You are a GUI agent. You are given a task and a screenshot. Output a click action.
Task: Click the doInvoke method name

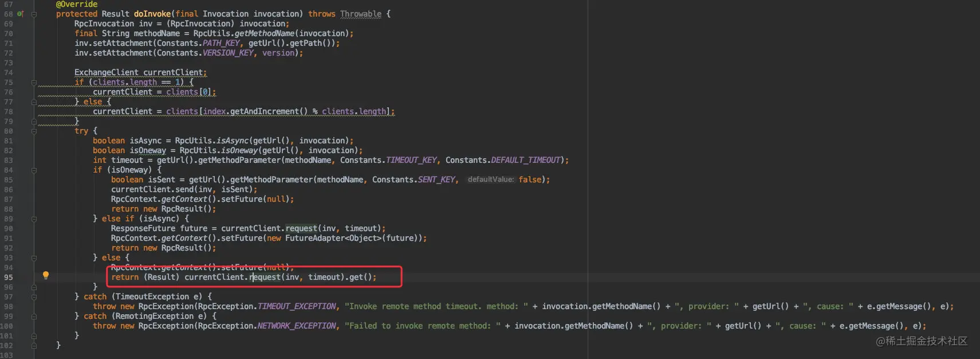pos(152,14)
